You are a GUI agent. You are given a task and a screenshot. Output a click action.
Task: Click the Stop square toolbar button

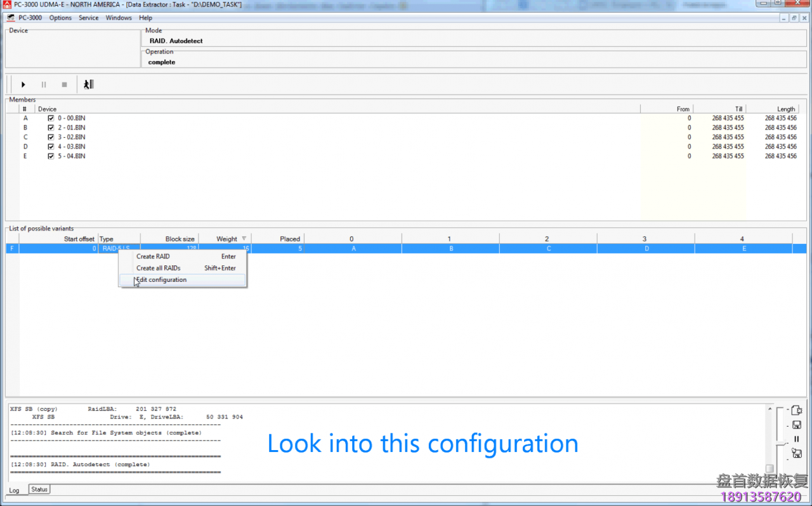[64, 84]
